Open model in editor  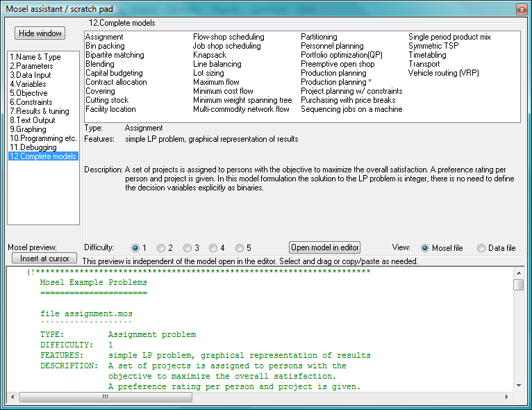pos(324,247)
